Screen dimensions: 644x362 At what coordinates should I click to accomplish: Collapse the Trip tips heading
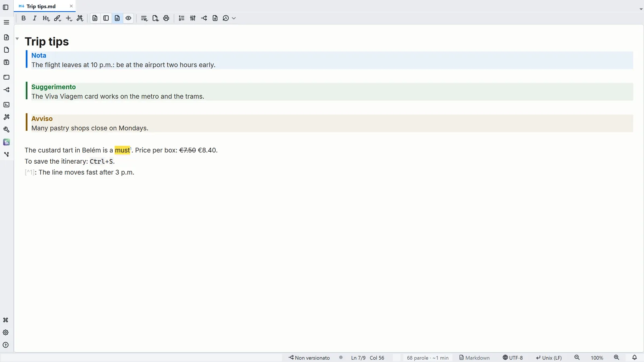pos(17,39)
